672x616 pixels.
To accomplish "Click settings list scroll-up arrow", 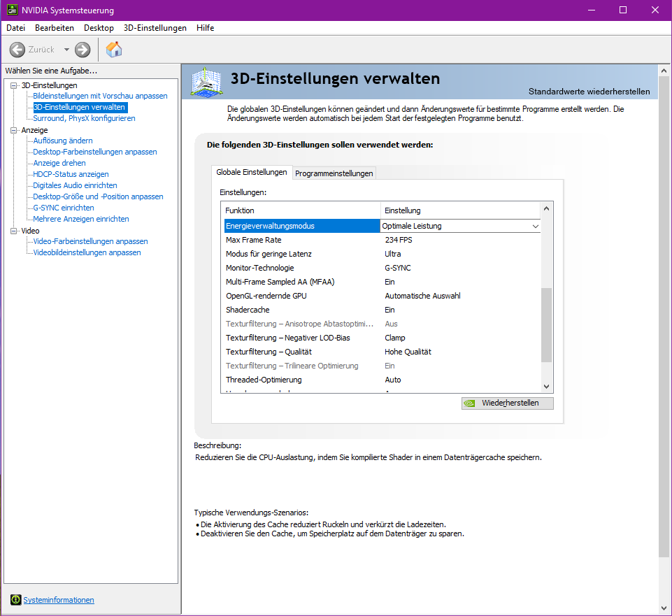I will pos(546,209).
